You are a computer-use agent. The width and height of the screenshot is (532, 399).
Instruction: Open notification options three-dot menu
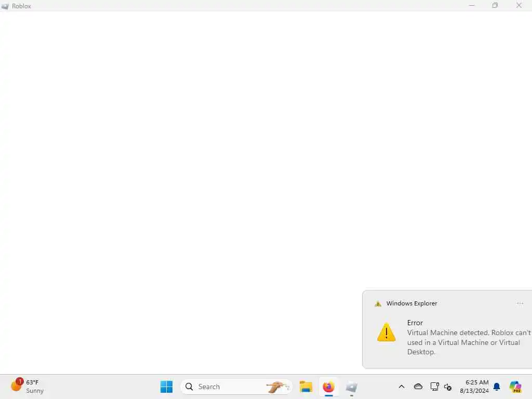520,303
